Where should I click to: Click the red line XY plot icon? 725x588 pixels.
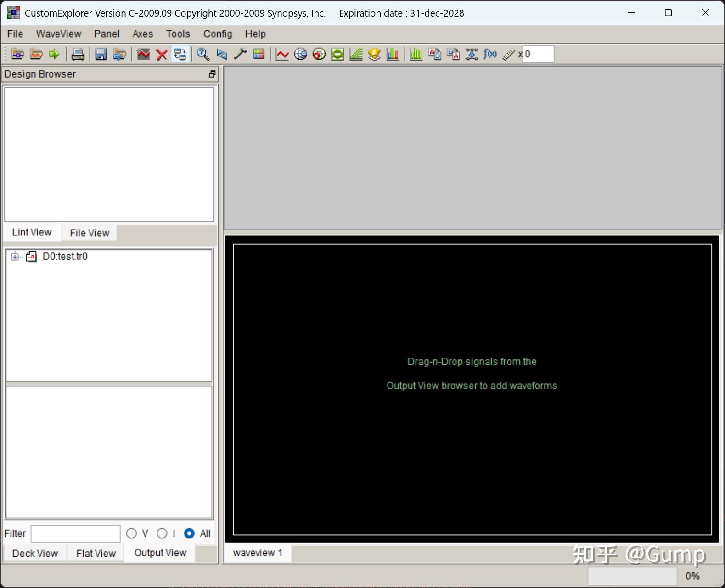coord(282,54)
